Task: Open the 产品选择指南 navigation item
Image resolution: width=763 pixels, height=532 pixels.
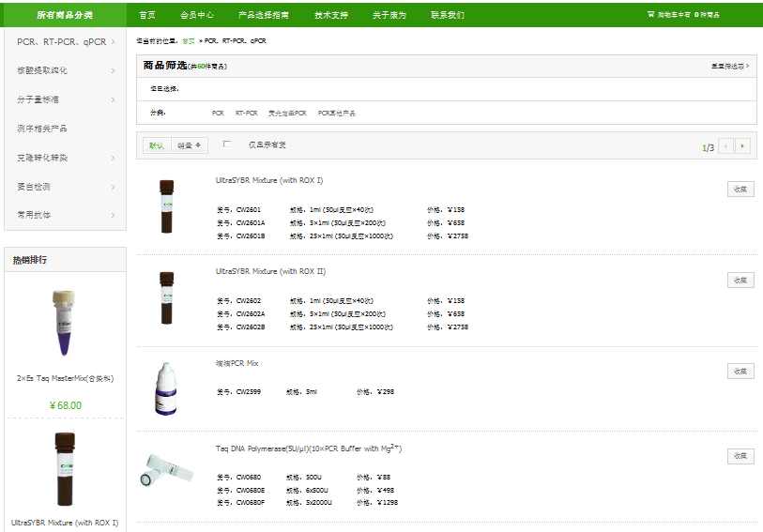Action: (x=264, y=15)
